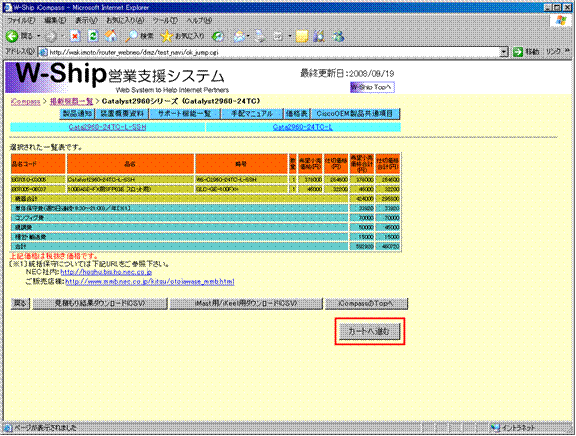Click the green Go (移動) button
This screenshot has width=576, height=436.
[x=526, y=52]
